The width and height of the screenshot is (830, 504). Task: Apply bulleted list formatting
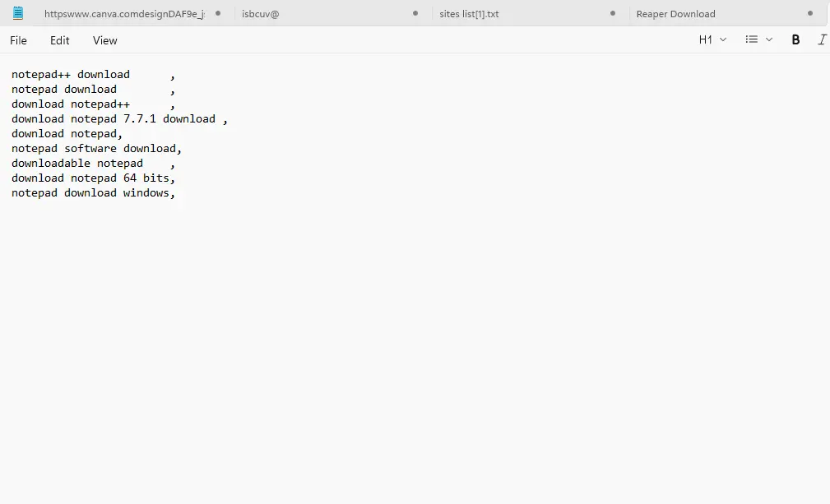753,39
